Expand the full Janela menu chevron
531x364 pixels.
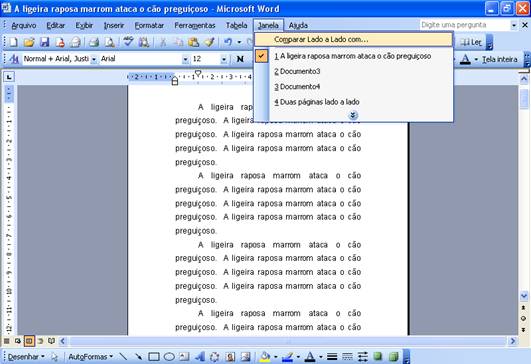pos(353,115)
